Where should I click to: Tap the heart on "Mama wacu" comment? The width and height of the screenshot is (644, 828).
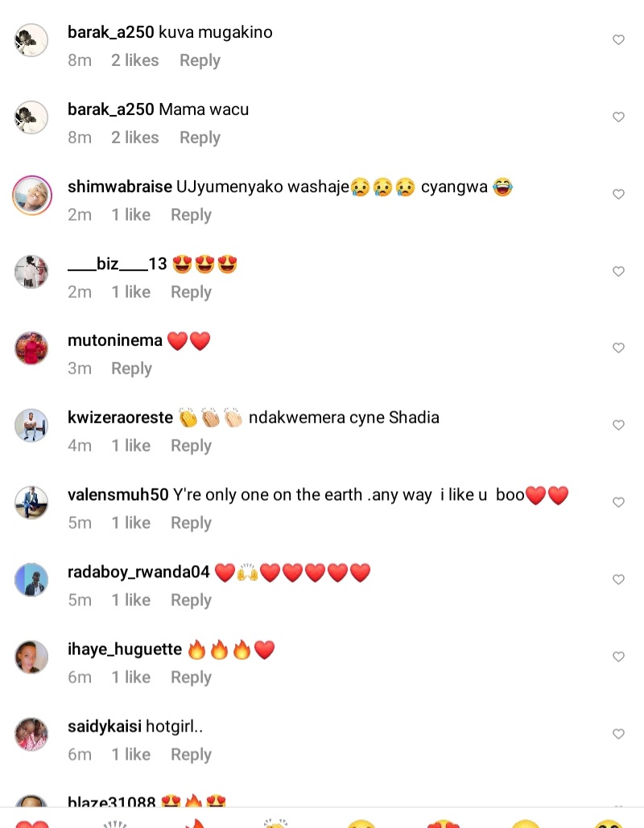tap(618, 117)
